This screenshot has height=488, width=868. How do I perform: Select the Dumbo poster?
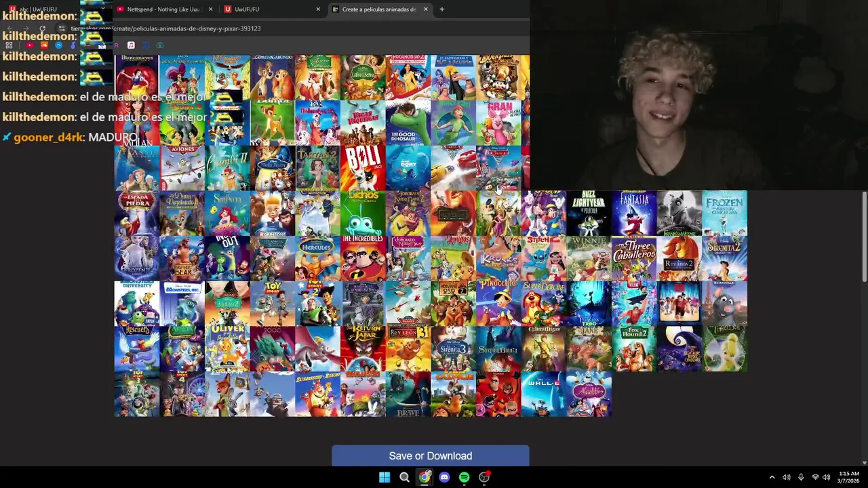pos(317,349)
